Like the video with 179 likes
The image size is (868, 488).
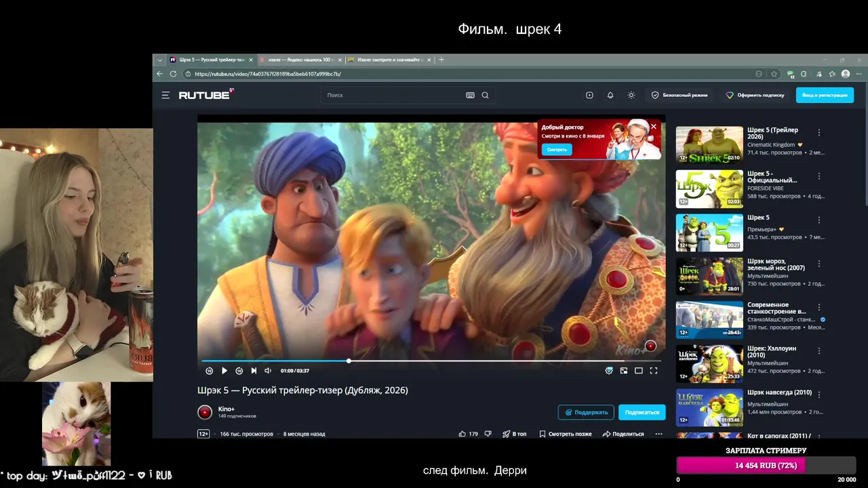pos(469,434)
